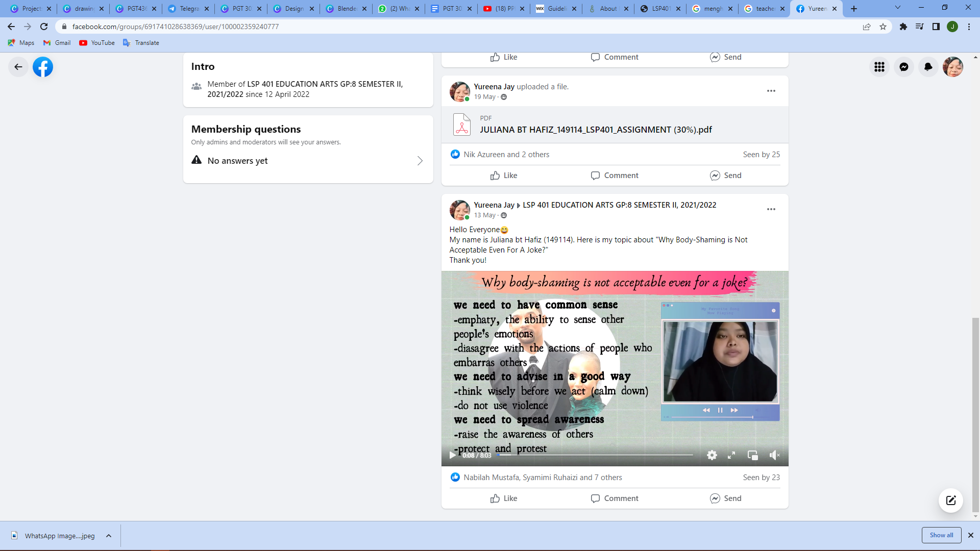The image size is (980, 551).
Task: Go back in browser history
Action: [x=11, y=27]
